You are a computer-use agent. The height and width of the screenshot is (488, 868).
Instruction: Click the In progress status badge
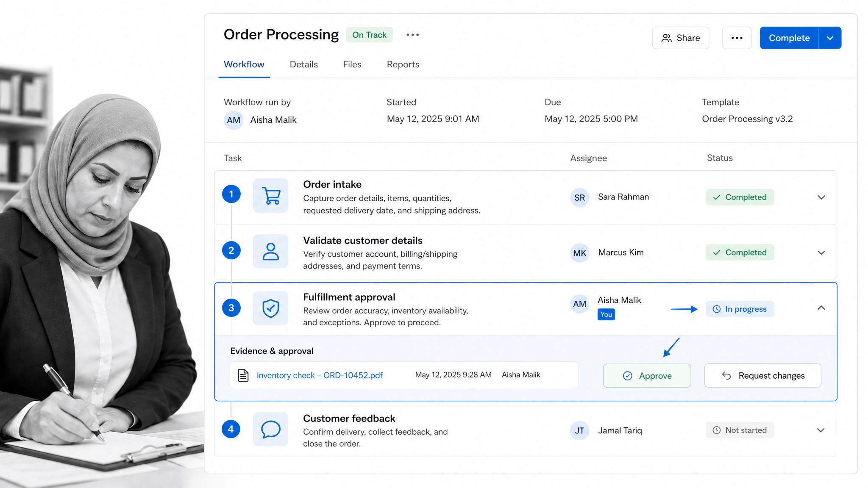[740, 309]
